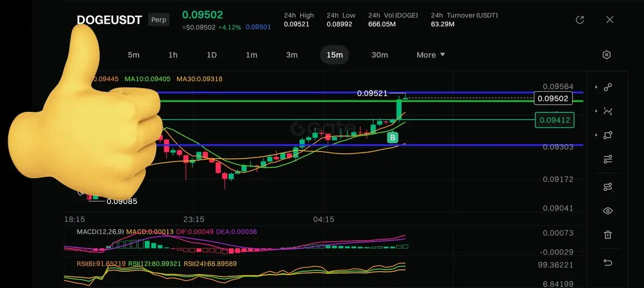Select the 0.09412 price line label
This screenshot has height=288, width=644.
(x=555, y=120)
